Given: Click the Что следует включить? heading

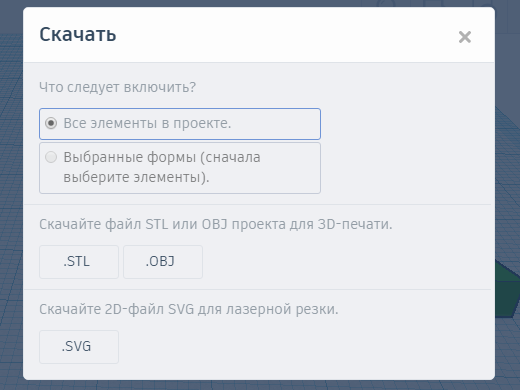Looking at the screenshot, I should click(x=118, y=87).
